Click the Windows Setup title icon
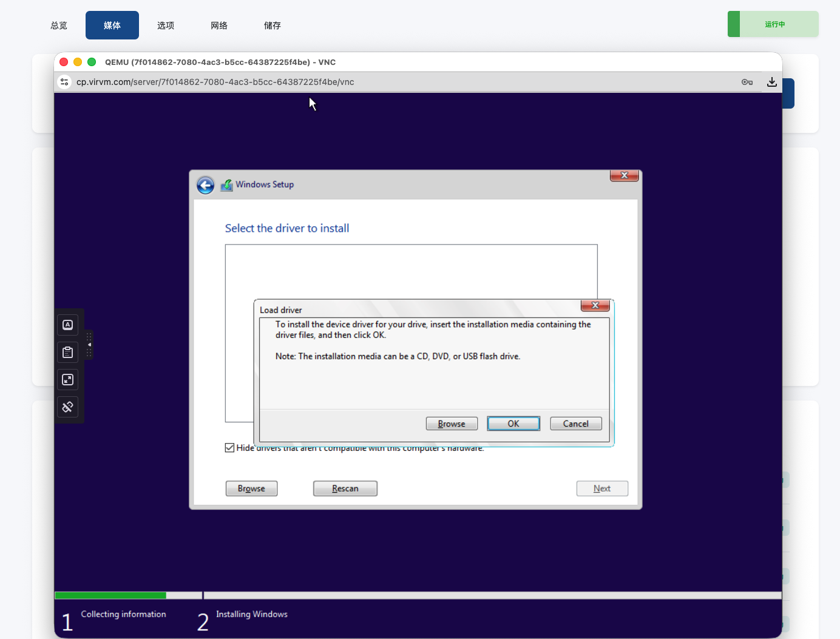Image resolution: width=840 pixels, height=639 pixels. pyautogui.click(x=226, y=185)
